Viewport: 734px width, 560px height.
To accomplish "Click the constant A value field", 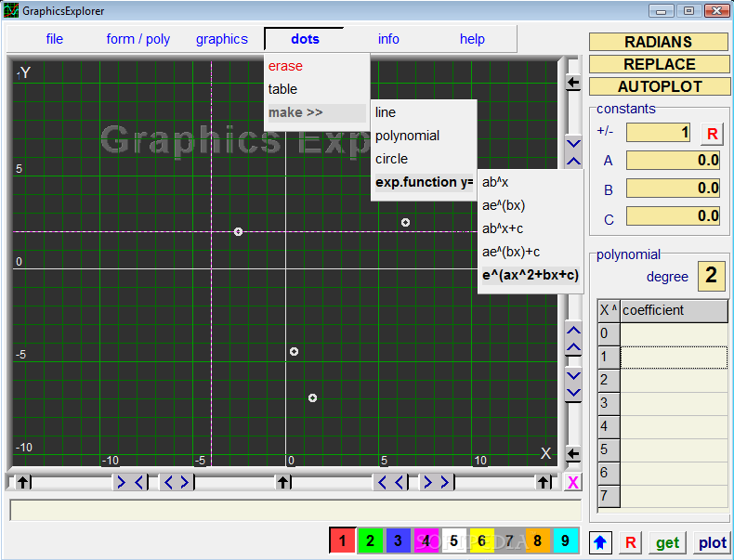I will [x=674, y=160].
